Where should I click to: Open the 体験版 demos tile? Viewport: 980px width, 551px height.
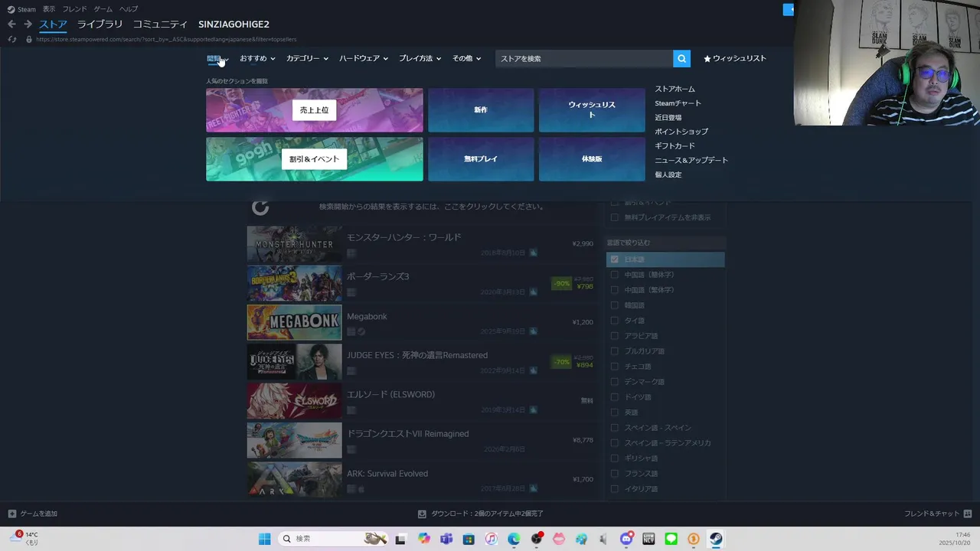(x=592, y=159)
